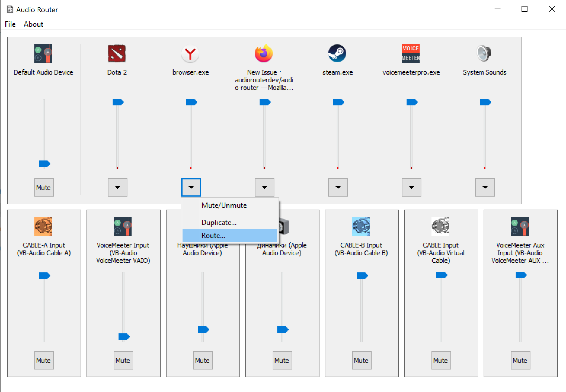Open the About menu
Viewport: 566px width, 392px height.
pyautogui.click(x=33, y=24)
